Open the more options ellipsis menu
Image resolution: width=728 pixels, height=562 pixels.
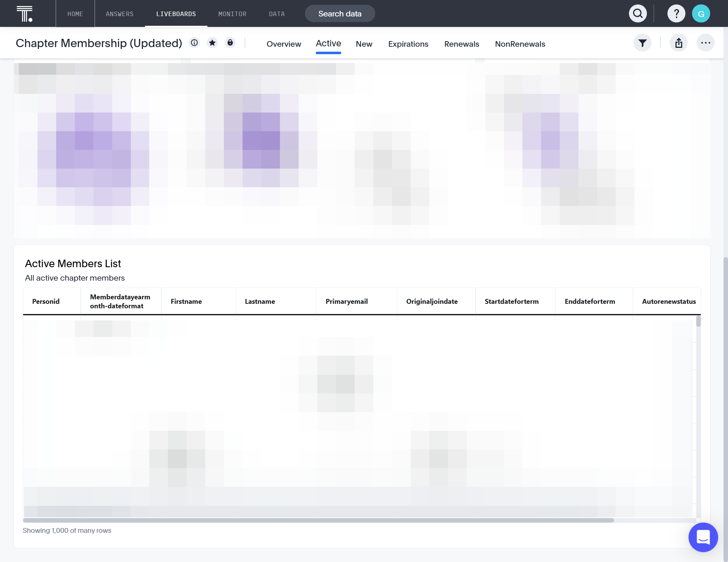[706, 43]
